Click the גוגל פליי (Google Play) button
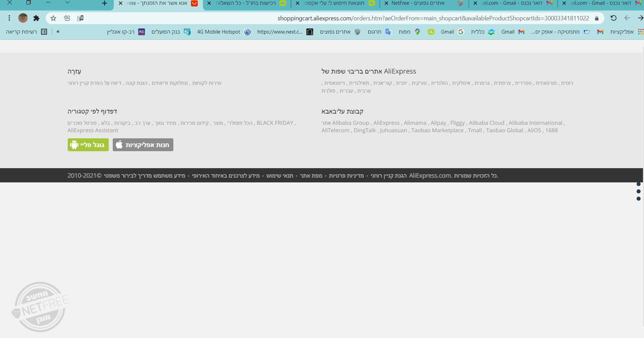Screen dimensions: 644x338 pyautogui.click(x=88, y=145)
